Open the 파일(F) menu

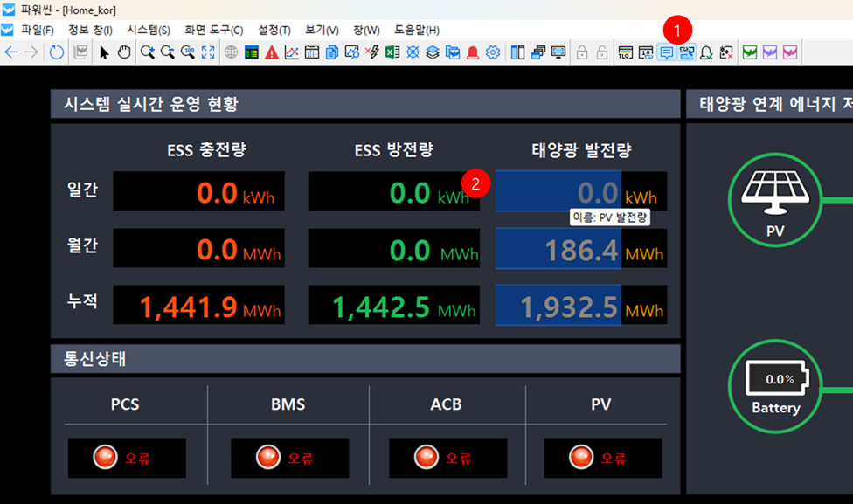coord(38,30)
